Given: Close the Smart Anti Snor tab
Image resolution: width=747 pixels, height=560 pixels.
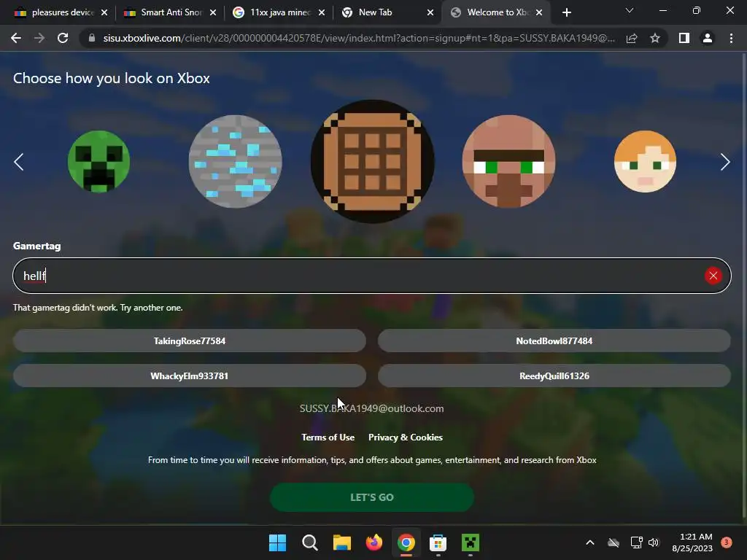Looking at the screenshot, I should [213, 12].
